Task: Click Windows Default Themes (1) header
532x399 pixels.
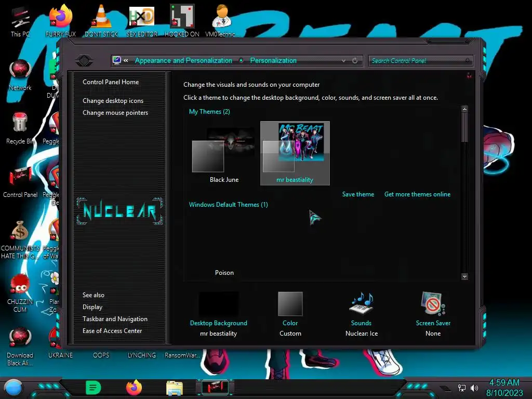Action: point(229,205)
